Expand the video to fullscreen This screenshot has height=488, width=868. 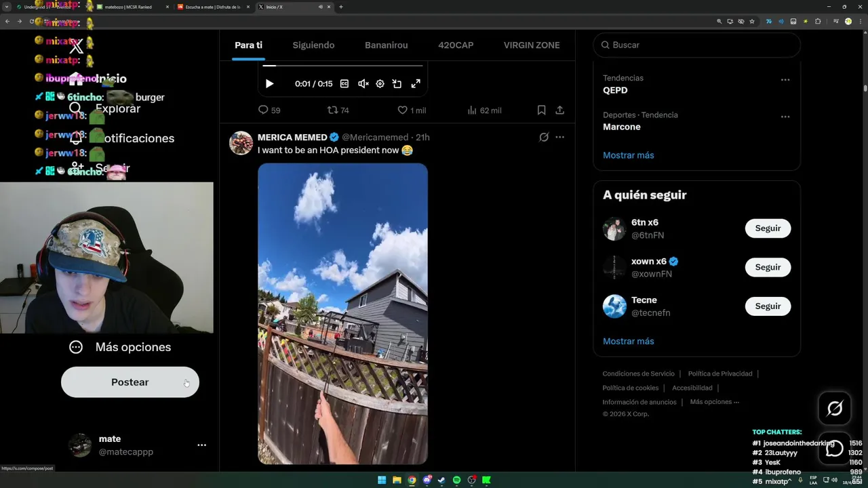click(416, 83)
